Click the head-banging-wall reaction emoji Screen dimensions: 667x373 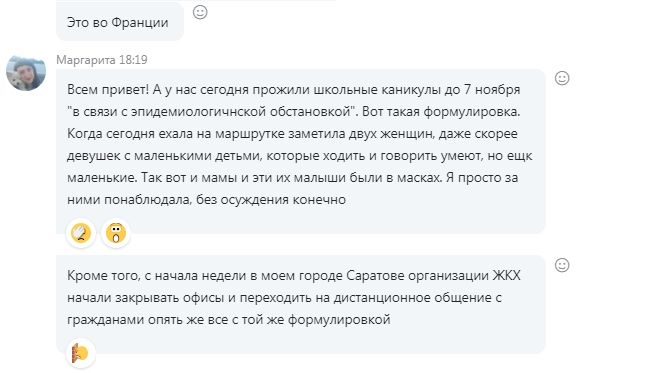tap(81, 353)
